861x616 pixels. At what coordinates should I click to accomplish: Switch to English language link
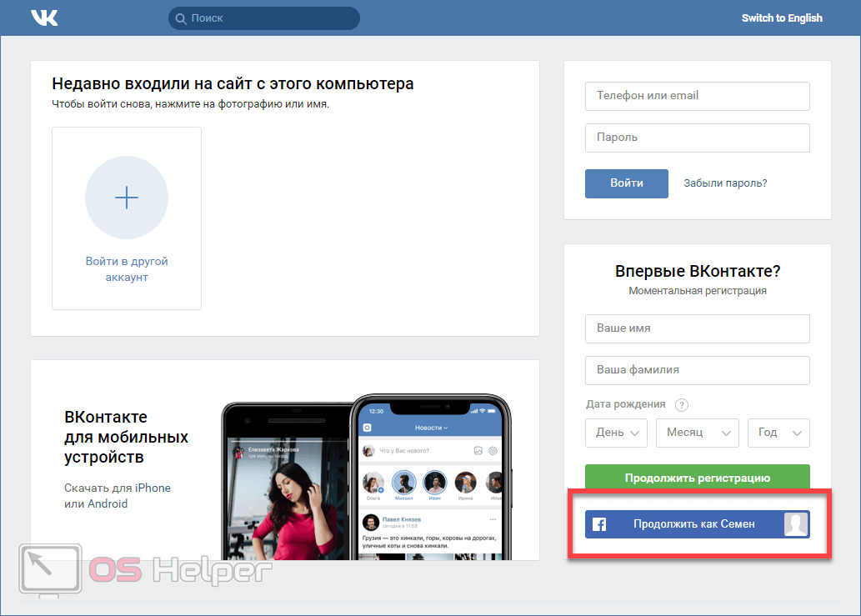pyautogui.click(x=781, y=18)
